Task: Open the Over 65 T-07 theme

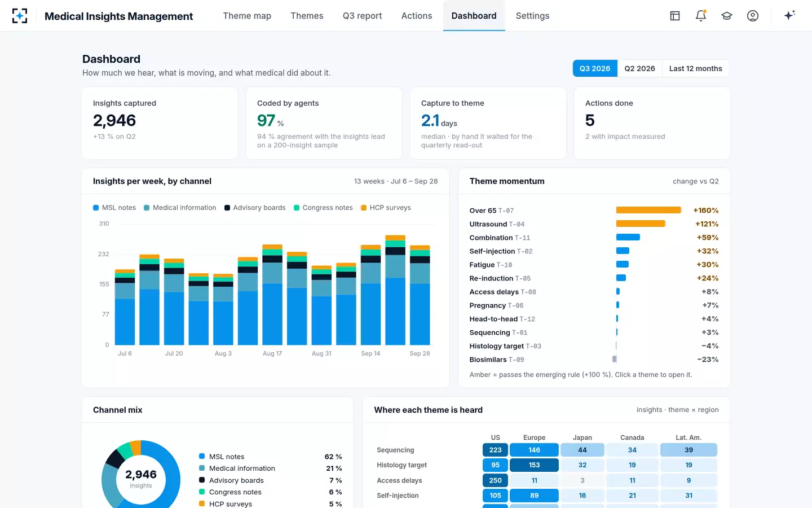Action: [594, 211]
